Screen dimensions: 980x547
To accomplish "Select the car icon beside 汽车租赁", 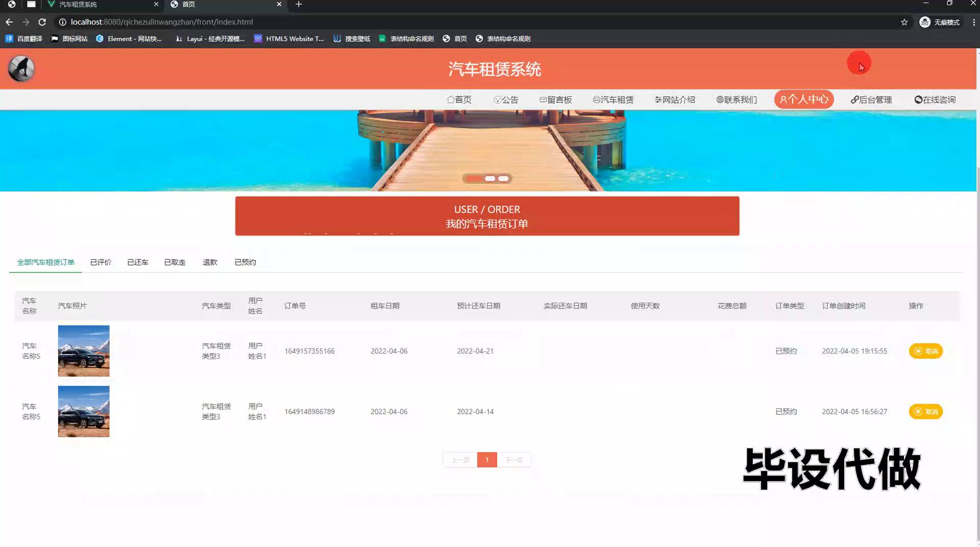I will pos(596,100).
